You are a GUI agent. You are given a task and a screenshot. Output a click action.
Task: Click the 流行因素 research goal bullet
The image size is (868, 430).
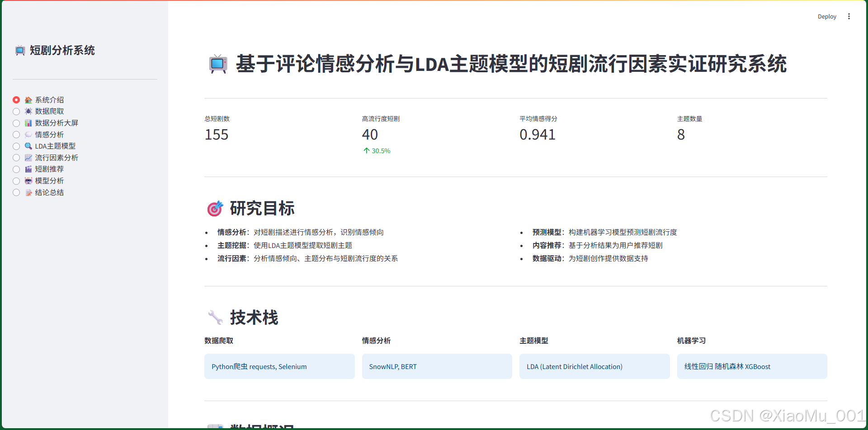coord(307,258)
